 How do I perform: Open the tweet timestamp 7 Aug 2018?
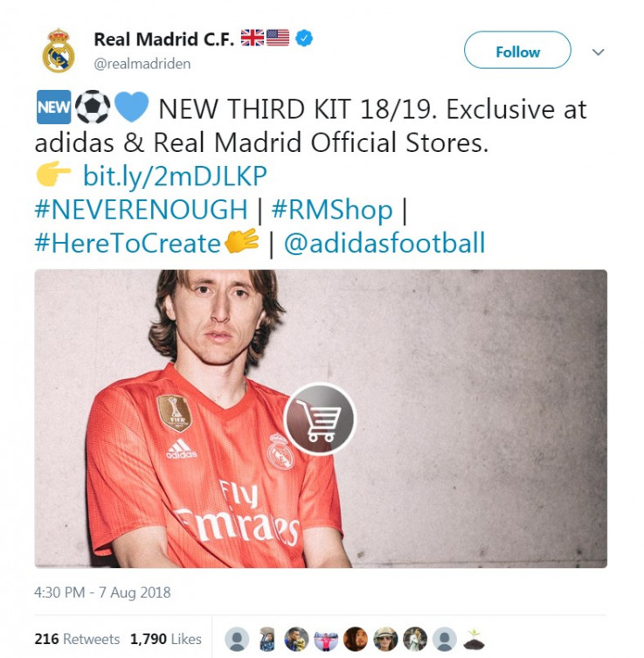(102, 592)
